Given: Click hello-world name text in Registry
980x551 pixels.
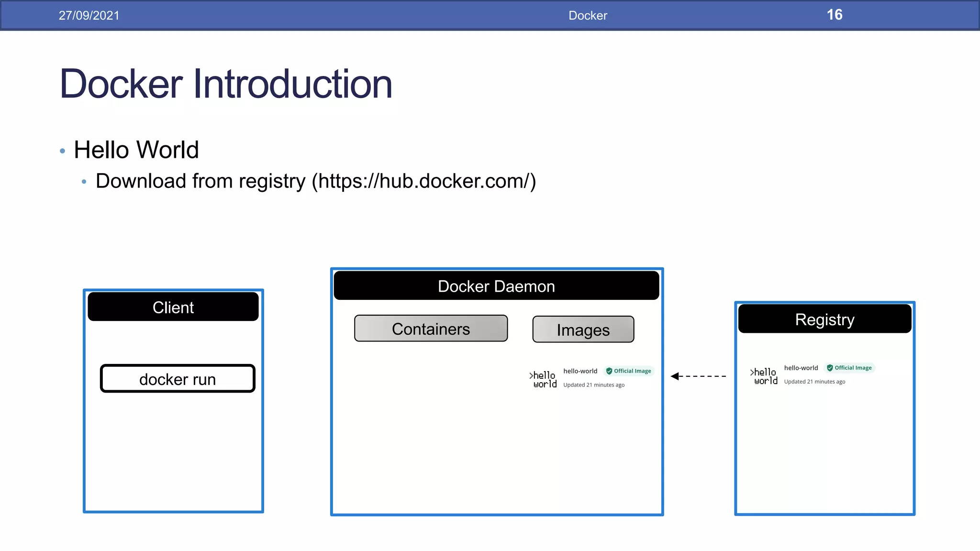Looking at the screenshot, I should (x=801, y=368).
